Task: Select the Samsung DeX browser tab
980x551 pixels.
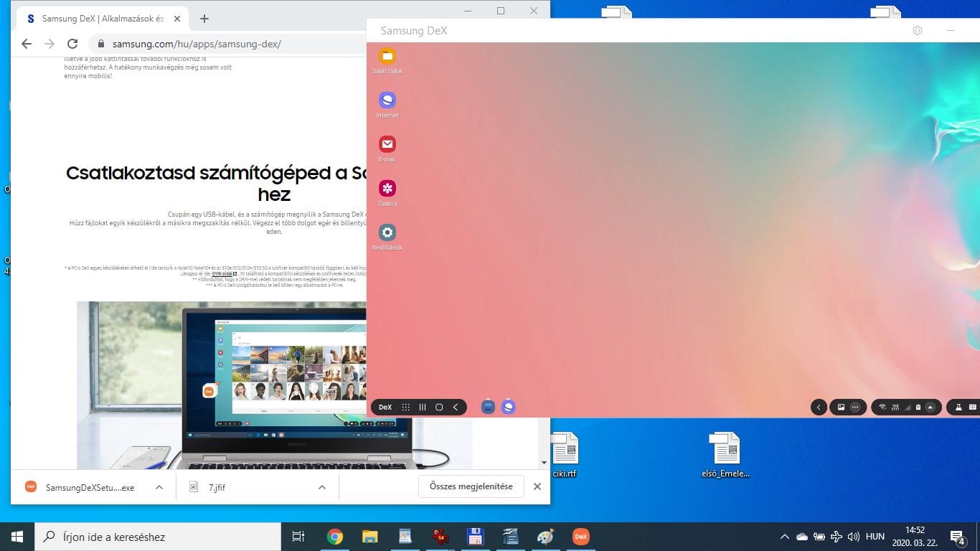Action: coord(100,19)
